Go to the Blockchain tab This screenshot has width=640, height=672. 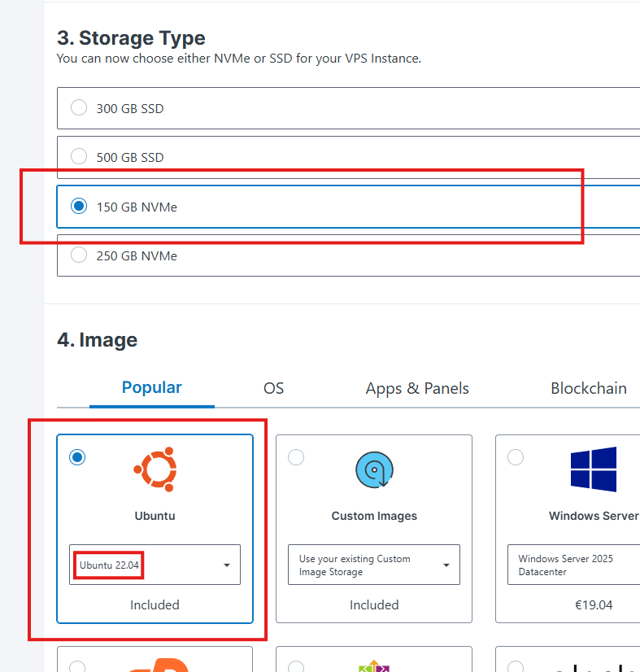(x=588, y=389)
